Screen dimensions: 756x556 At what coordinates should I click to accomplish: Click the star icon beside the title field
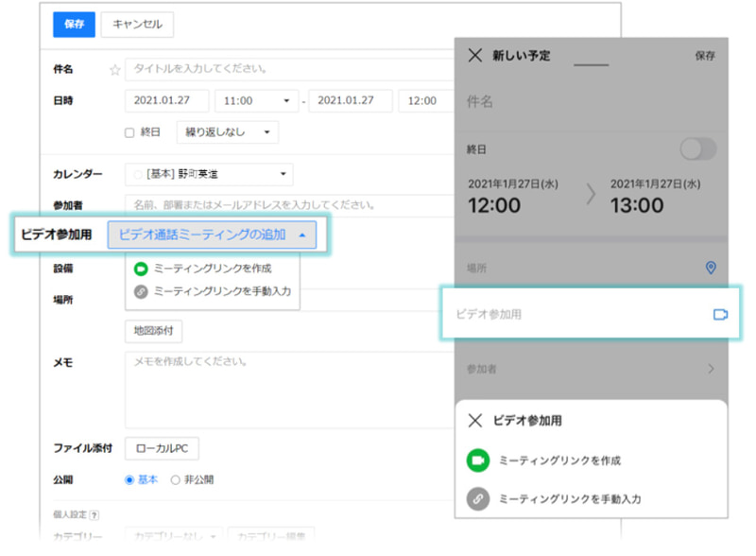click(115, 70)
